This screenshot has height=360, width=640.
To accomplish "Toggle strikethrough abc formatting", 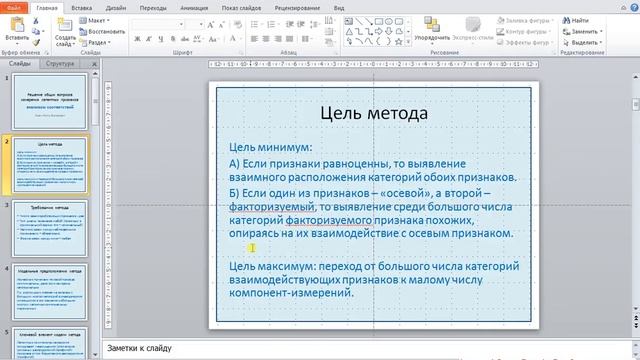I will (185, 39).
